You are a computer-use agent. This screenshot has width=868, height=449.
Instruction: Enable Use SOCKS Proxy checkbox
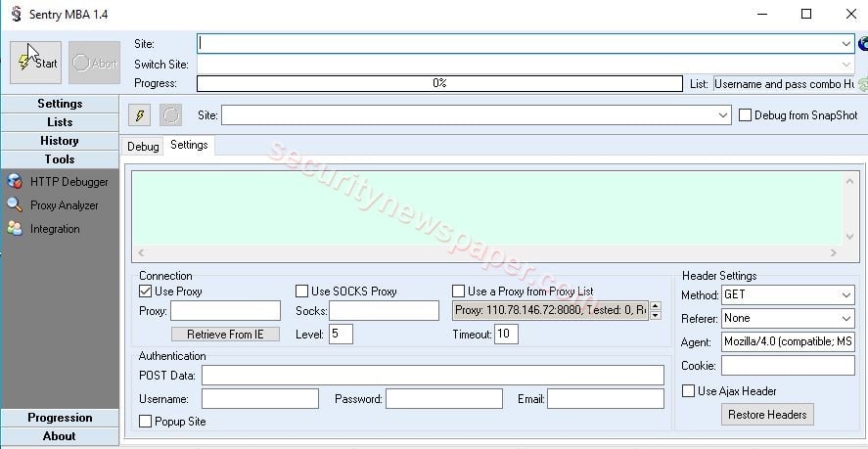point(301,292)
